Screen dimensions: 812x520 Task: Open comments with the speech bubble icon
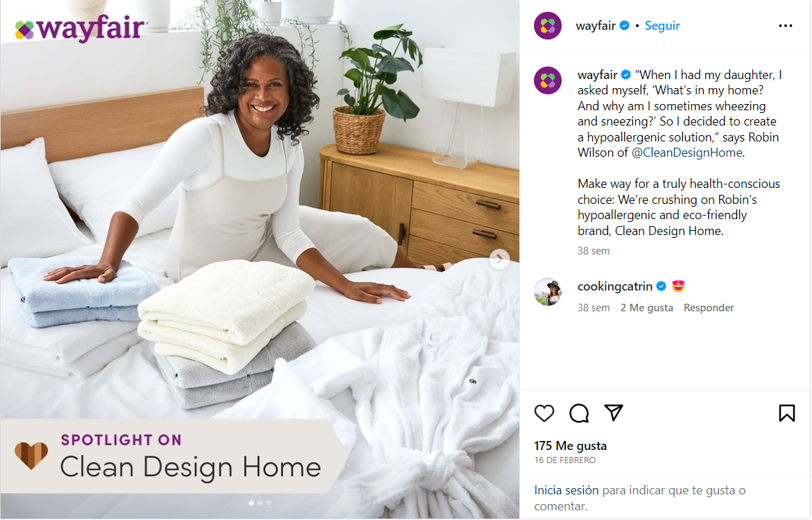[x=579, y=413]
